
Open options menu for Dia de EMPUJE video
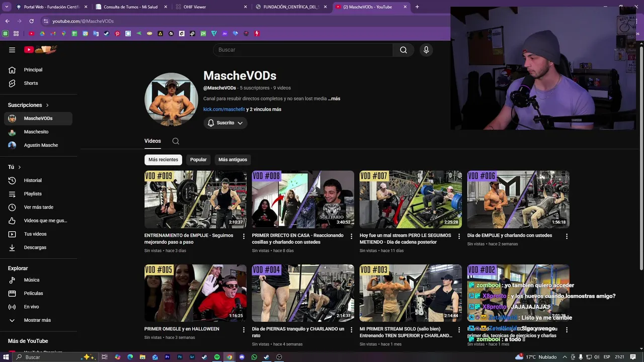coord(567,236)
